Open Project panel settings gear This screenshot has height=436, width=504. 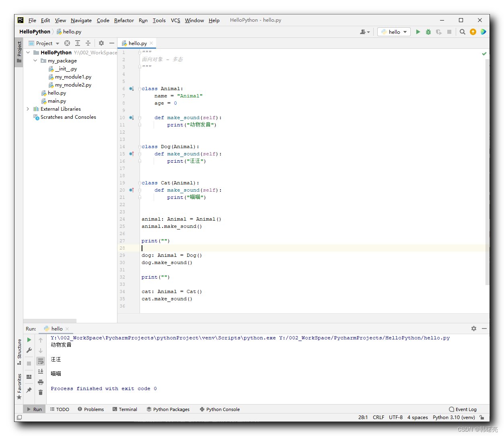101,43
